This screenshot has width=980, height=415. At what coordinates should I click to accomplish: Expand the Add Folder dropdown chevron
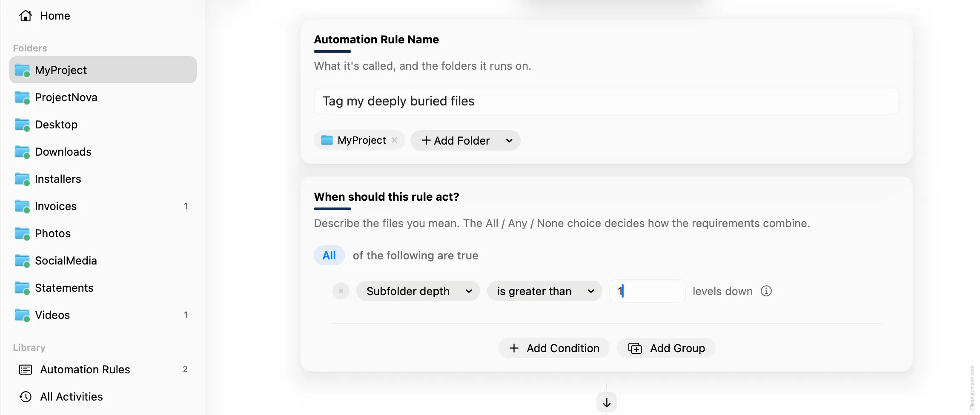tap(509, 141)
